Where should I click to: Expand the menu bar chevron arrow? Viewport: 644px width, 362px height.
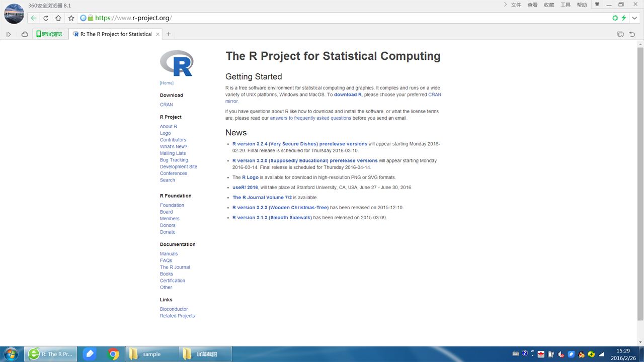click(x=505, y=5)
